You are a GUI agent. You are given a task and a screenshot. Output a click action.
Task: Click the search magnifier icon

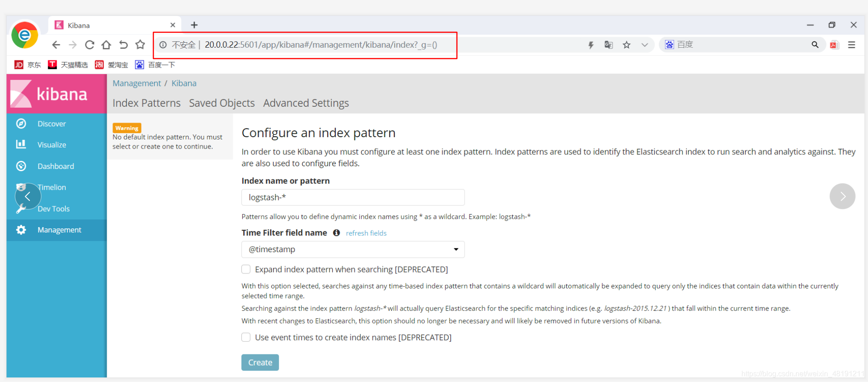click(815, 45)
